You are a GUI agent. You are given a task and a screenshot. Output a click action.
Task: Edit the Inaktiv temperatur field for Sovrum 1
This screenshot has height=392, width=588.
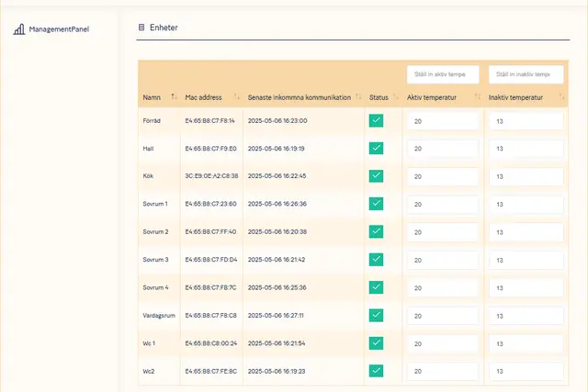pyautogui.click(x=526, y=204)
